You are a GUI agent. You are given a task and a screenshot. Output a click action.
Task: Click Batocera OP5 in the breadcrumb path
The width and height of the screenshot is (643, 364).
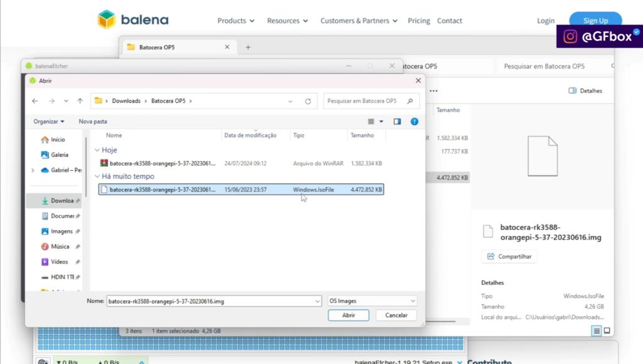click(168, 101)
